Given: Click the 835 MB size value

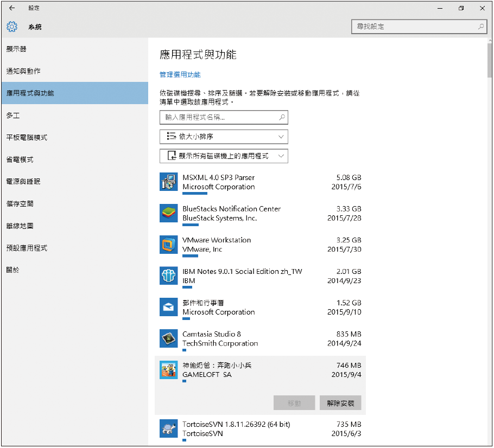Looking at the screenshot, I should 349,334.
